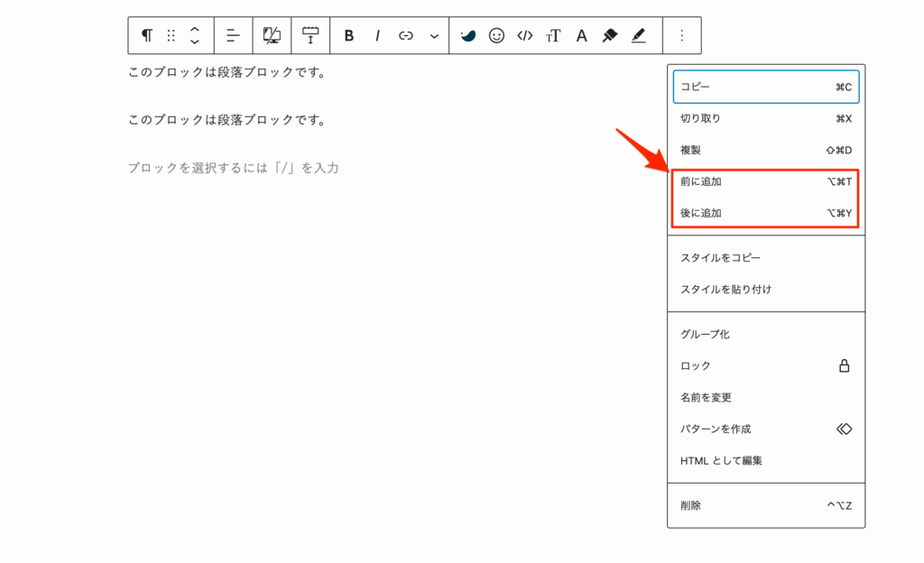This screenshot has width=924, height=563.
Task: Expand the formatting options chevron
Action: pos(433,35)
